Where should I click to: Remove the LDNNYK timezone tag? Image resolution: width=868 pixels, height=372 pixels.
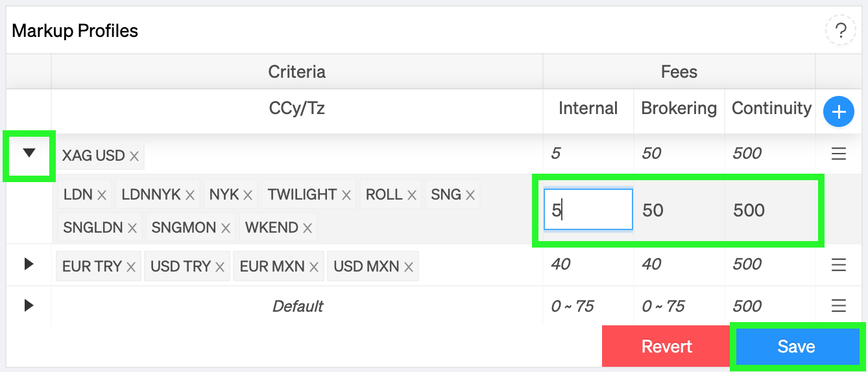(x=190, y=195)
